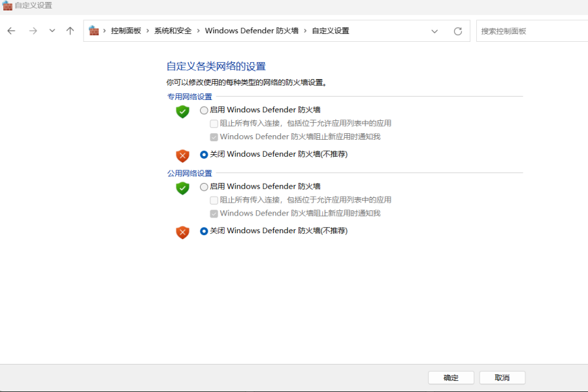The width and height of the screenshot is (588, 392).
Task: Click the 取消 button
Action: 502,378
